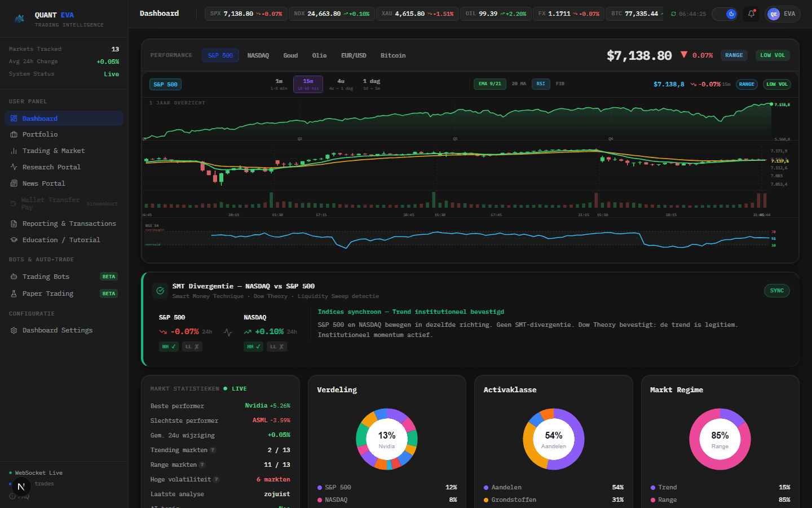Toggle the EMA 9/21 overlay
812x508 pixels.
(488, 84)
